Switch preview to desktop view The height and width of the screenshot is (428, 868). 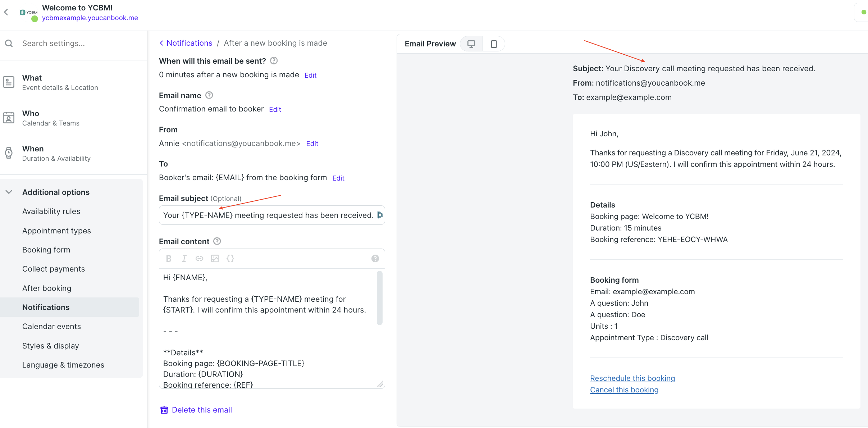click(471, 44)
